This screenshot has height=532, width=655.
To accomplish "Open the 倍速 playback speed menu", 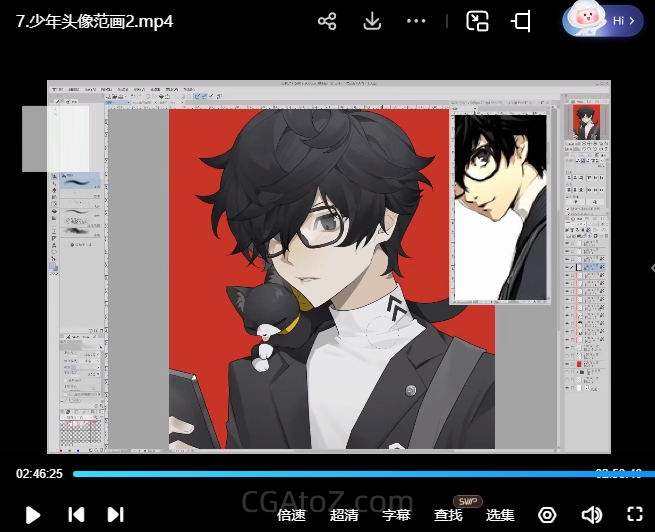I will coord(291,515).
